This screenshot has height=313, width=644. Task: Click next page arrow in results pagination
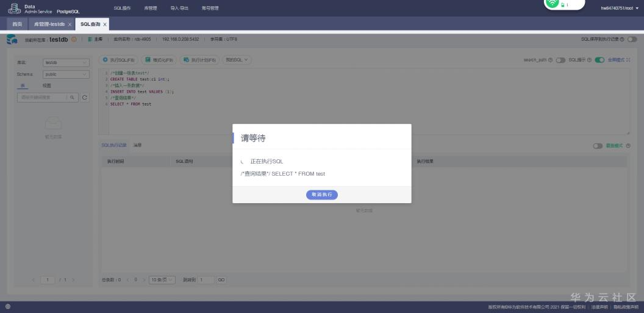(144, 280)
